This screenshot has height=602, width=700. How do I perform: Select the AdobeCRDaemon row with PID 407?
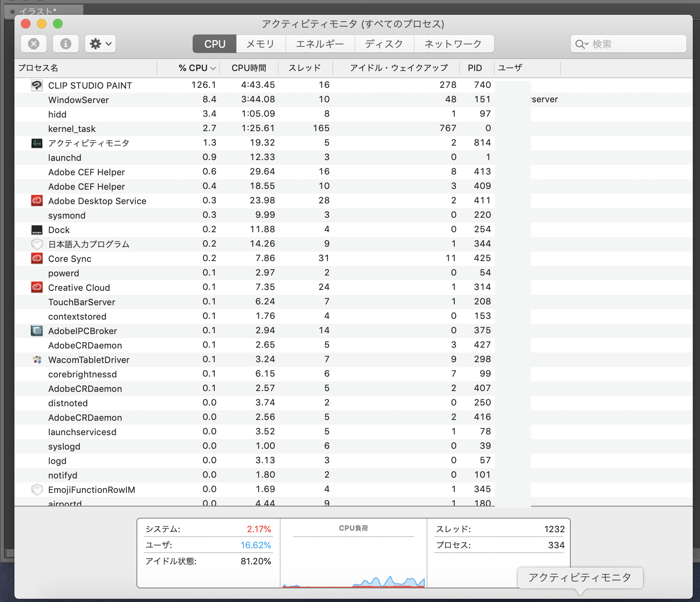(353, 389)
